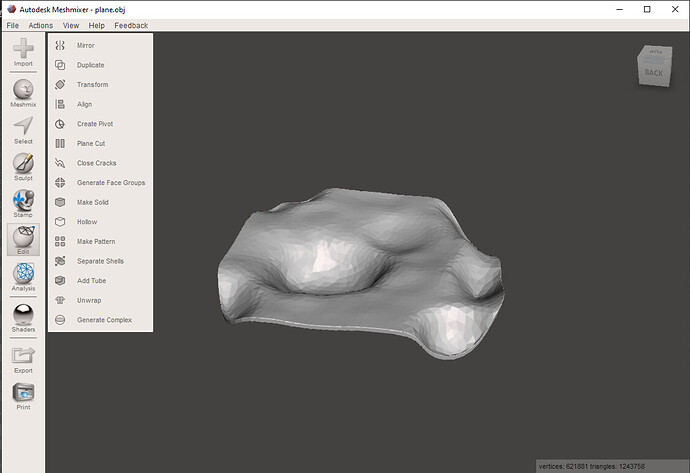The width and height of the screenshot is (690, 473).
Task: Open the Analysis tool
Action: tap(23, 275)
